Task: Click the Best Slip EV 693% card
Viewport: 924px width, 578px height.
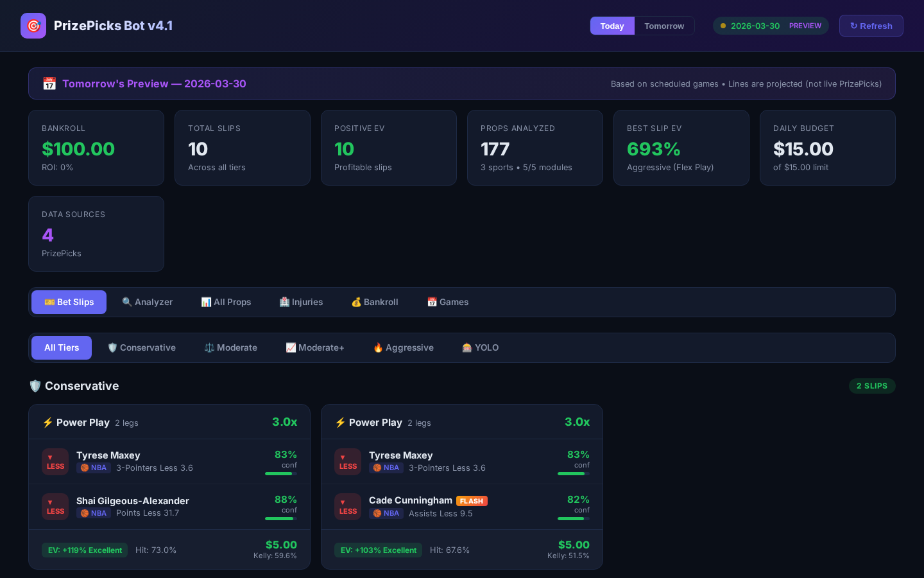Action: tap(681, 148)
